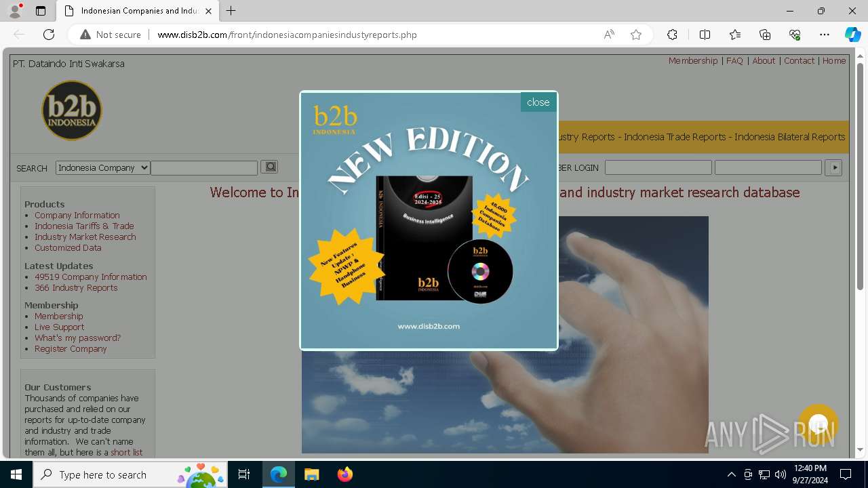
Task: Click the browser Refresh icon
Action: [x=49, y=35]
